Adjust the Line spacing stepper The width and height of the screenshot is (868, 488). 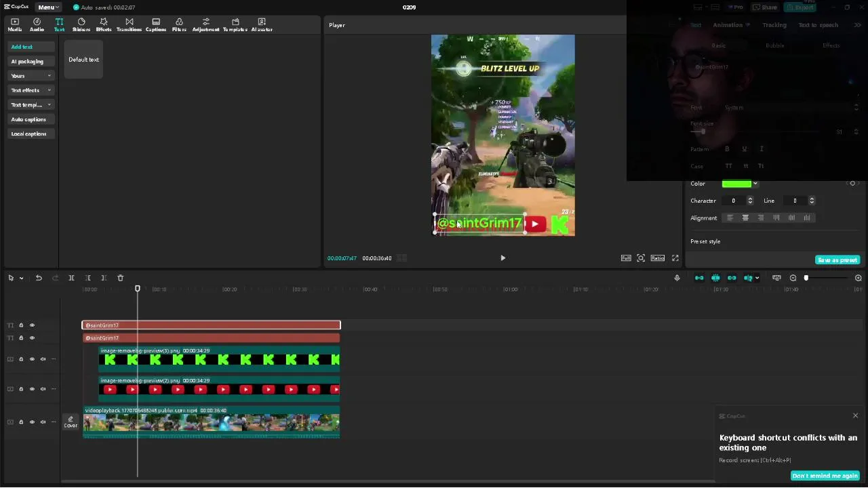(812, 201)
